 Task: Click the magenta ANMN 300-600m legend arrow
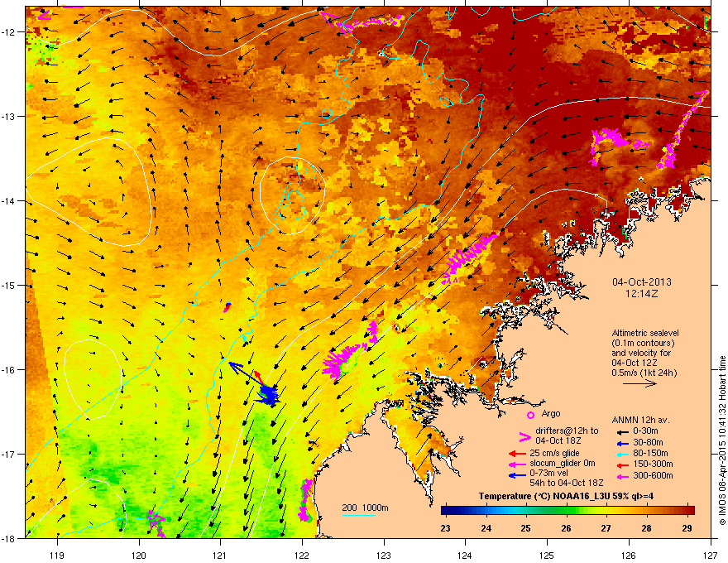click(621, 476)
